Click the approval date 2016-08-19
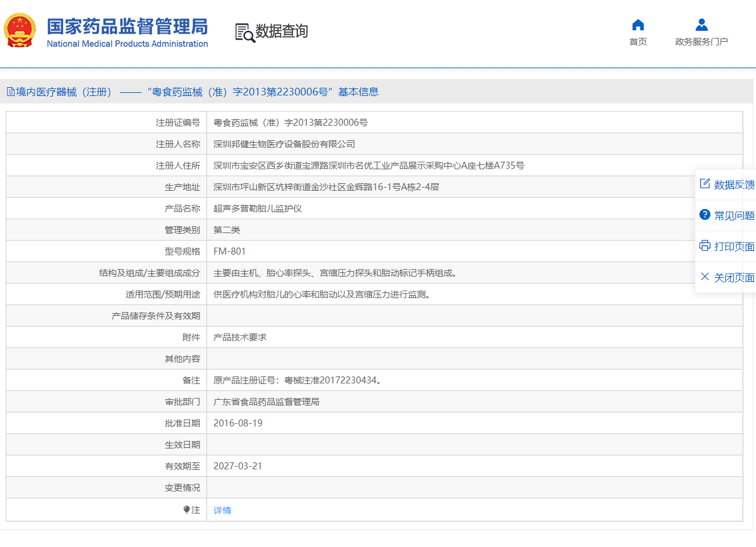The width and height of the screenshot is (756, 547). click(238, 423)
